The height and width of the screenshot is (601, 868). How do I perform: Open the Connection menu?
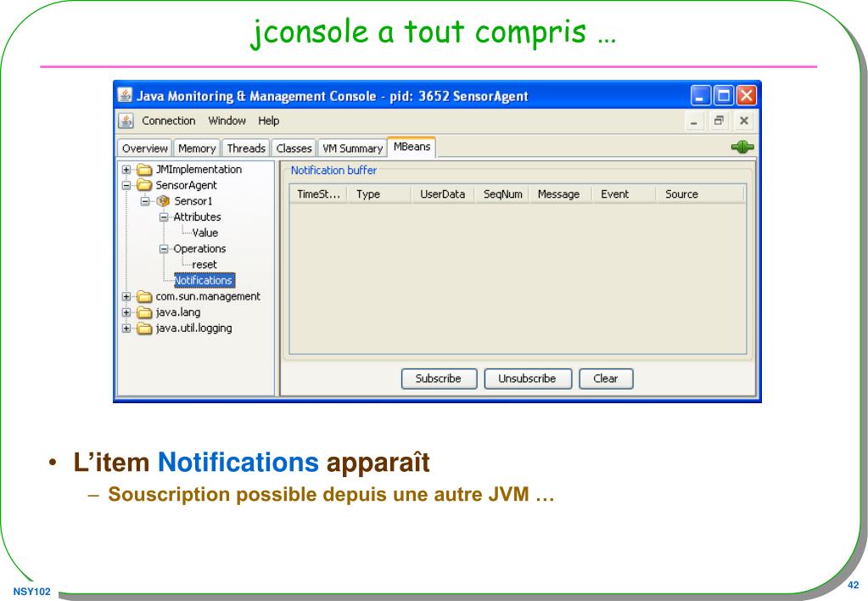pyautogui.click(x=168, y=121)
